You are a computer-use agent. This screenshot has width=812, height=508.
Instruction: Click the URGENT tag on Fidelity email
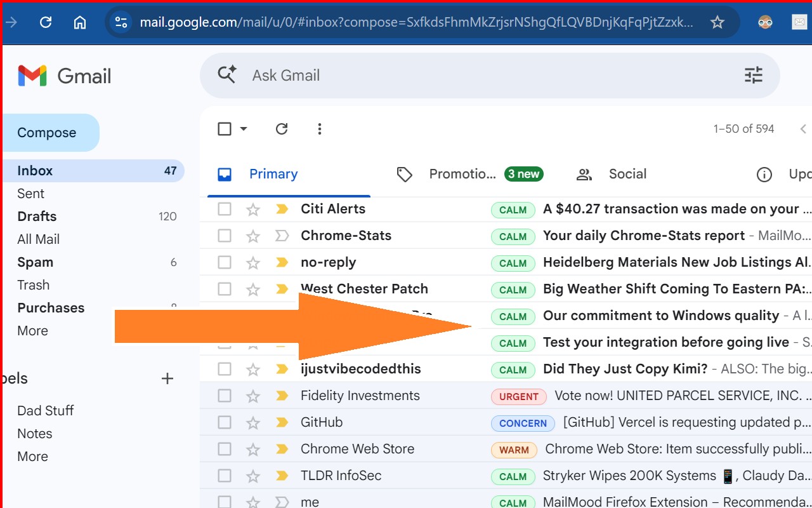[519, 396]
